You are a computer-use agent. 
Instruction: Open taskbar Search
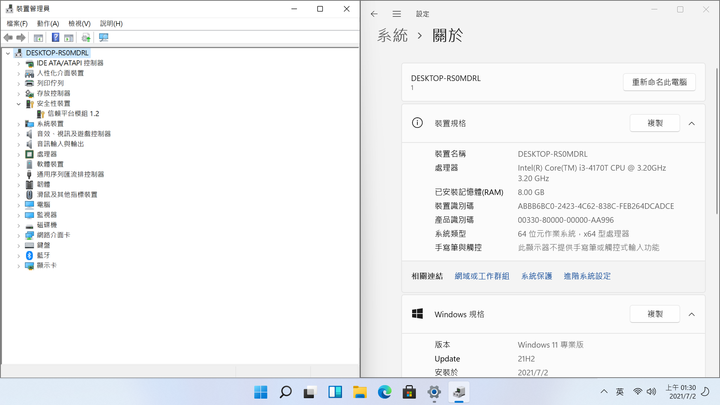pos(285,392)
